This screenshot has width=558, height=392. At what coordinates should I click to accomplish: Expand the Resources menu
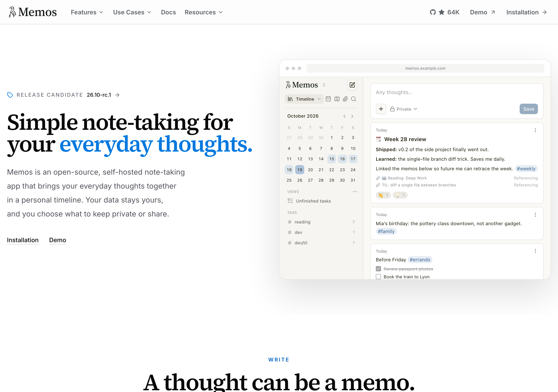204,12
